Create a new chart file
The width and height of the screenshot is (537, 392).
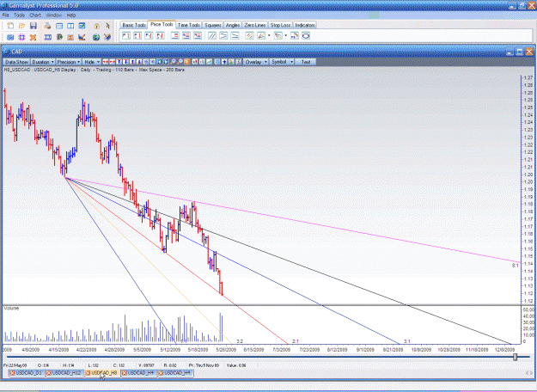10,26
